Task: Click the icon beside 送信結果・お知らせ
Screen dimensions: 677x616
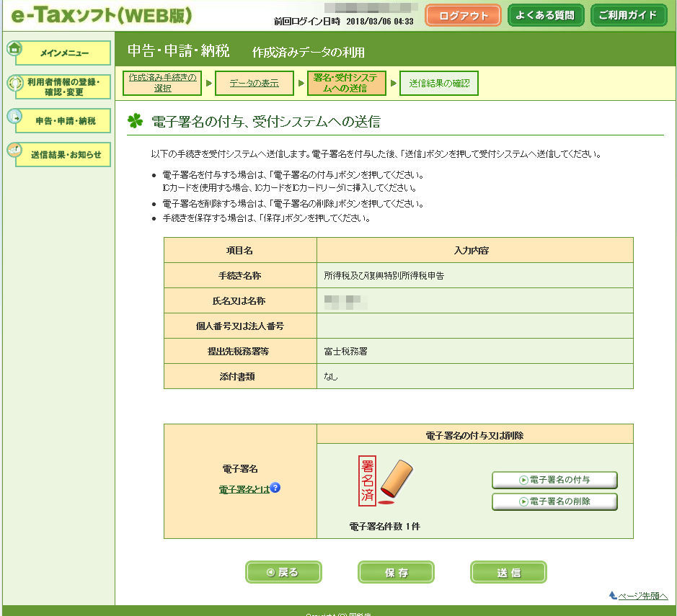Action: pyautogui.click(x=14, y=150)
